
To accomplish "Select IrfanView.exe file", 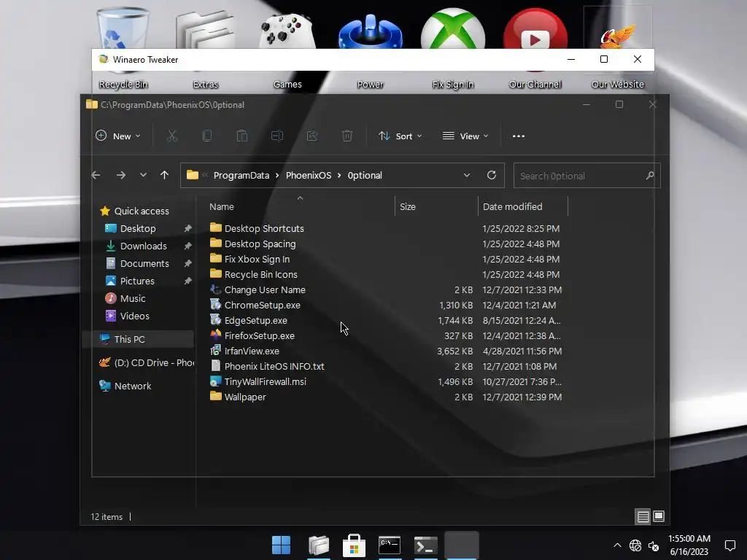I will [x=245, y=351].
